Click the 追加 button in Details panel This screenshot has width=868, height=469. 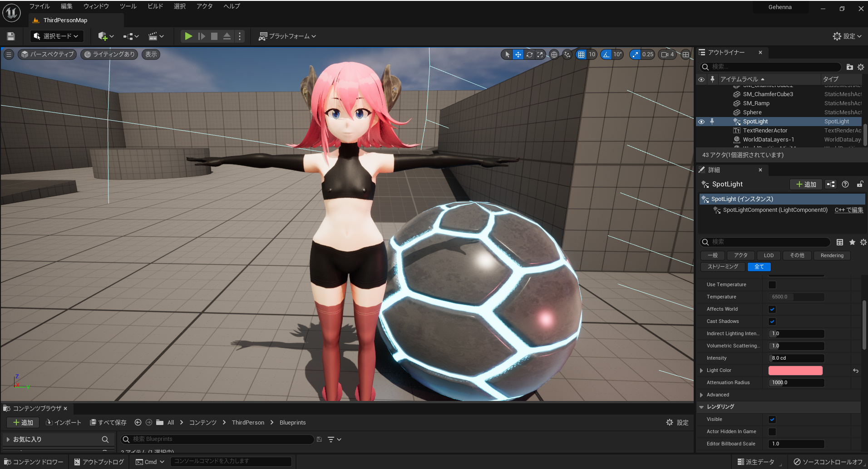(806, 184)
